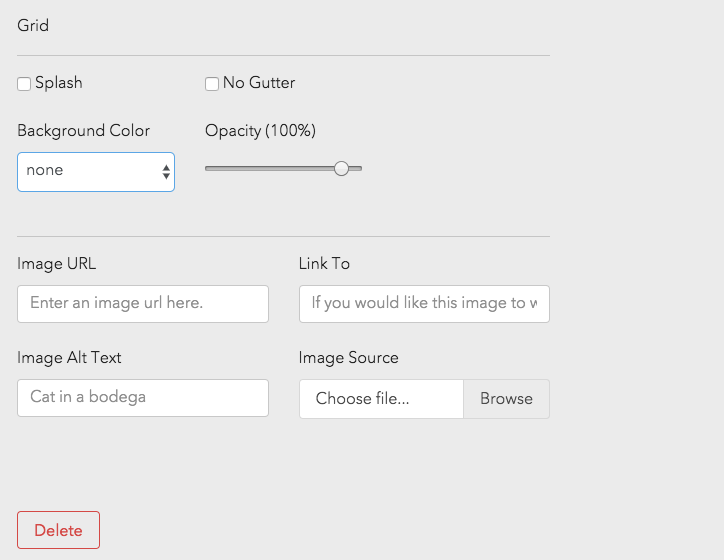
Task: Click the Image URL label
Action: point(57,264)
